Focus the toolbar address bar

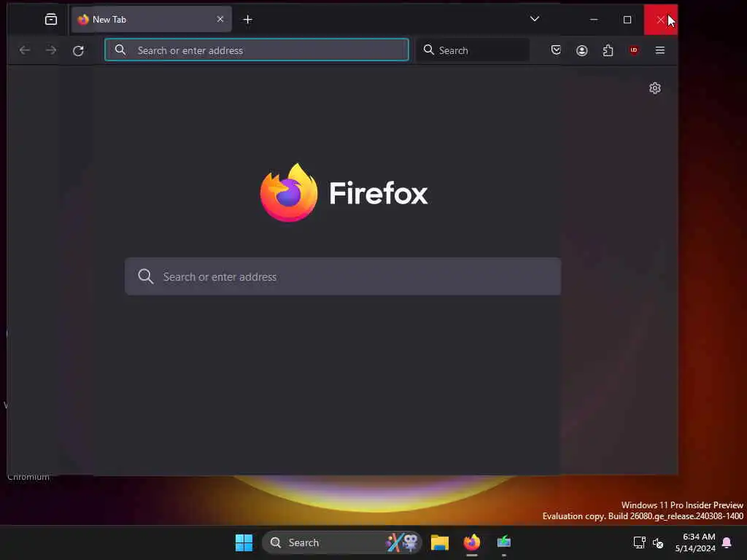pos(257,50)
